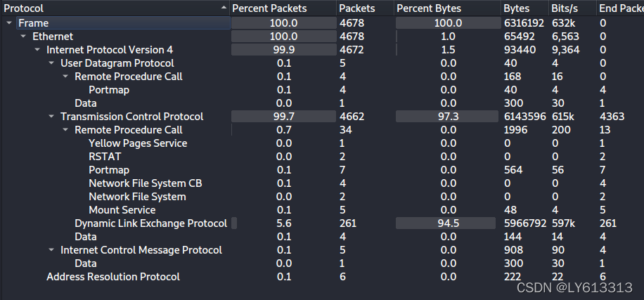Sort by the Percent Packets column header
644x300 pixels.
coord(283,8)
